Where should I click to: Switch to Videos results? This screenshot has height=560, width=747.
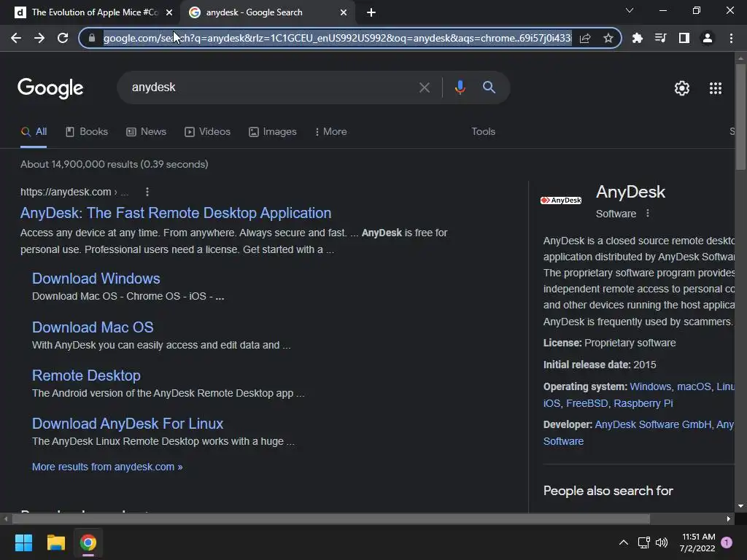(x=207, y=132)
